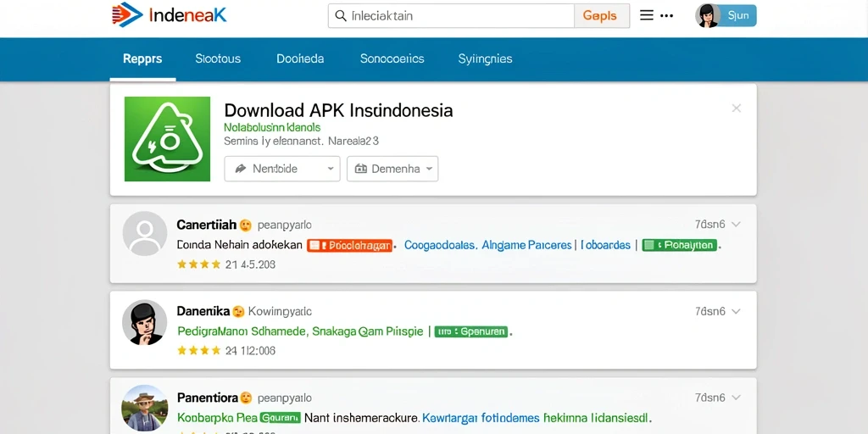The height and width of the screenshot is (434, 868).
Task: Click the green APK app icon
Action: (x=167, y=139)
